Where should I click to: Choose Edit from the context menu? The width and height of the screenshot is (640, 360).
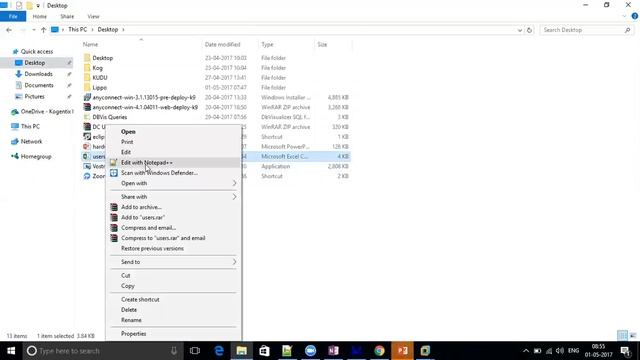[126, 152]
